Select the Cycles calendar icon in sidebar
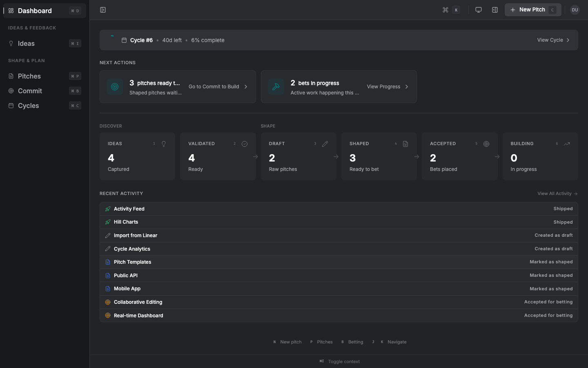The height and width of the screenshot is (368, 588). point(11,105)
